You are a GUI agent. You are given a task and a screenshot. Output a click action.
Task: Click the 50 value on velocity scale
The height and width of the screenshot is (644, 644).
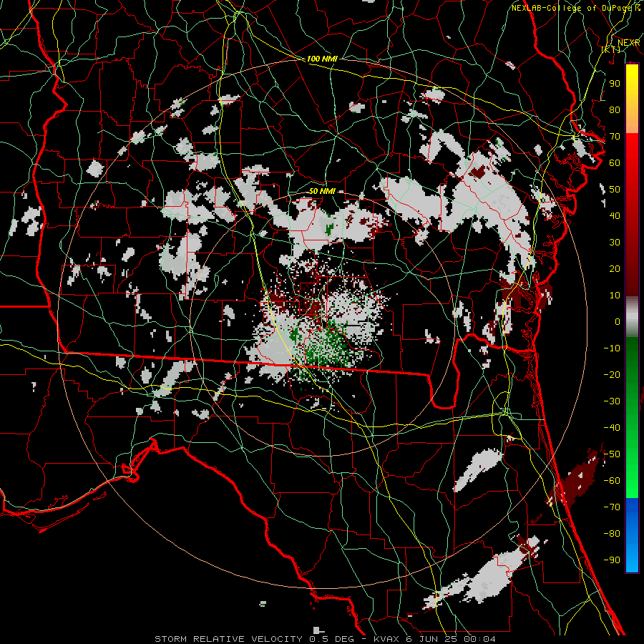[615, 190]
